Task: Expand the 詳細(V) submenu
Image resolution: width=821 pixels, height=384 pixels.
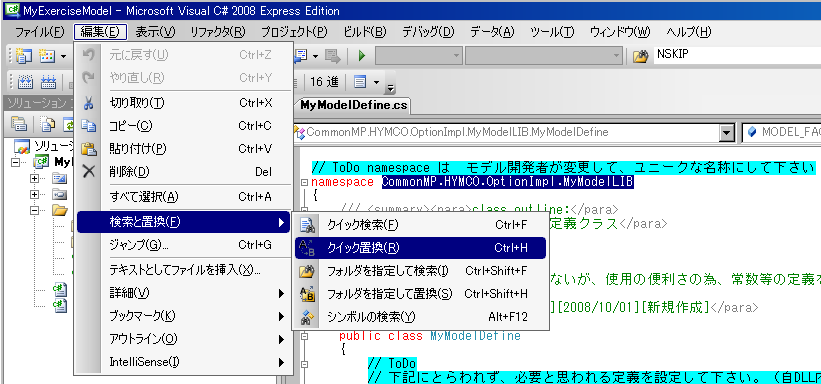Action: click(183, 293)
